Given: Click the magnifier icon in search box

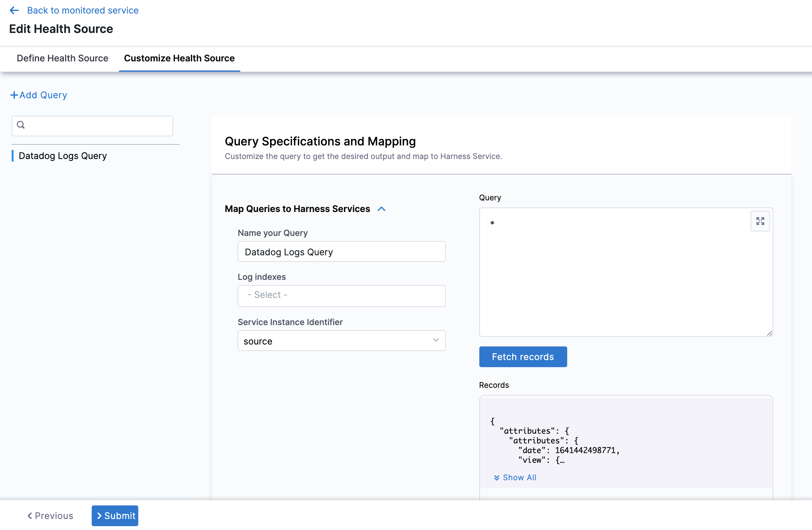Looking at the screenshot, I should 21,125.
